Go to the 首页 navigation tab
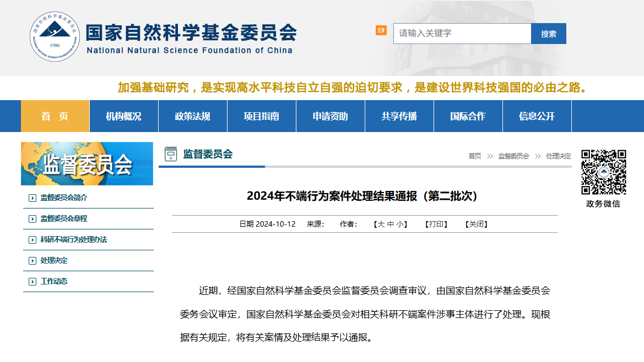This screenshot has height=362, width=644. pos(55,116)
